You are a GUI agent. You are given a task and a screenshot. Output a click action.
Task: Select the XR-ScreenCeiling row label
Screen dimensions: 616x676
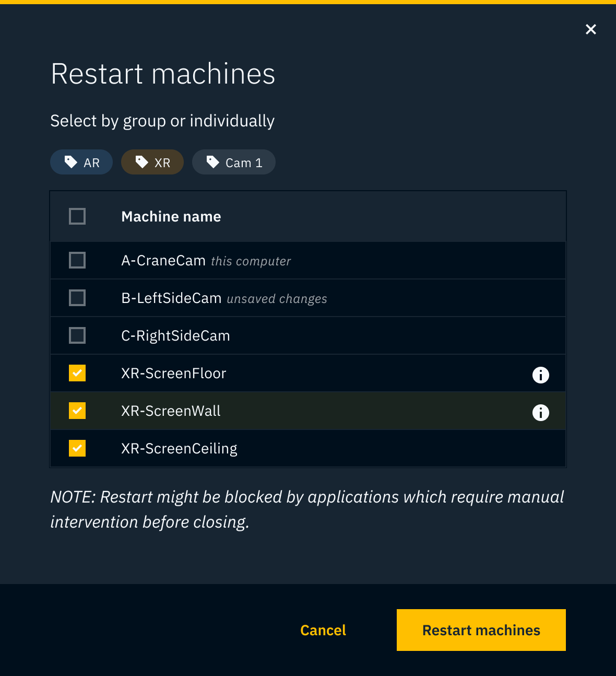tap(179, 449)
